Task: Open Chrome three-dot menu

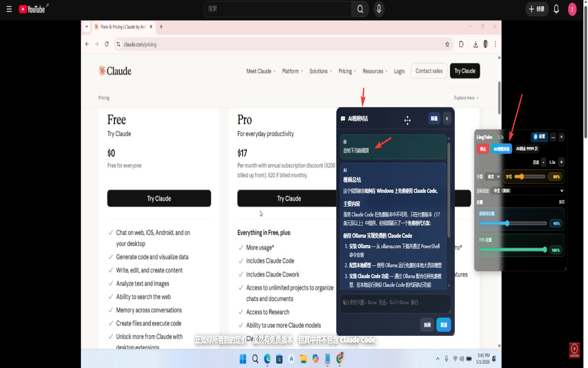Action: point(495,44)
